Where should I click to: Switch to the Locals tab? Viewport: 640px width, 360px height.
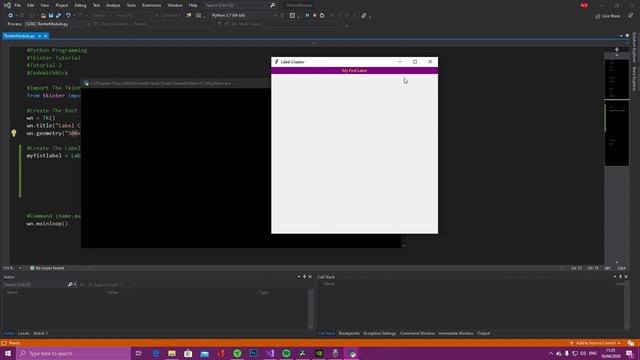click(x=24, y=333)
